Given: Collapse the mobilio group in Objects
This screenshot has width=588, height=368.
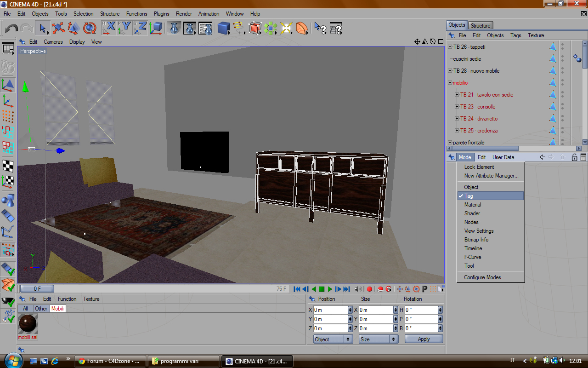Looking at the screenshot, I should 450,83.
